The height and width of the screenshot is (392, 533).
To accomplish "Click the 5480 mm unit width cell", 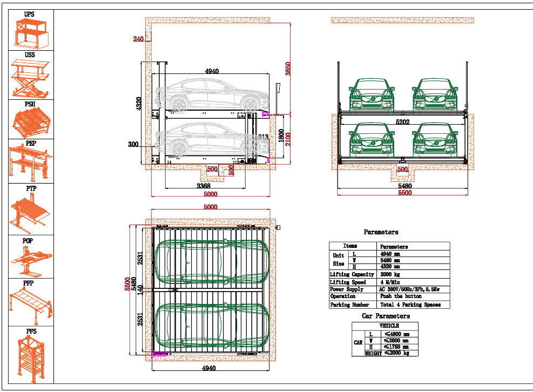I will point(390,260).
